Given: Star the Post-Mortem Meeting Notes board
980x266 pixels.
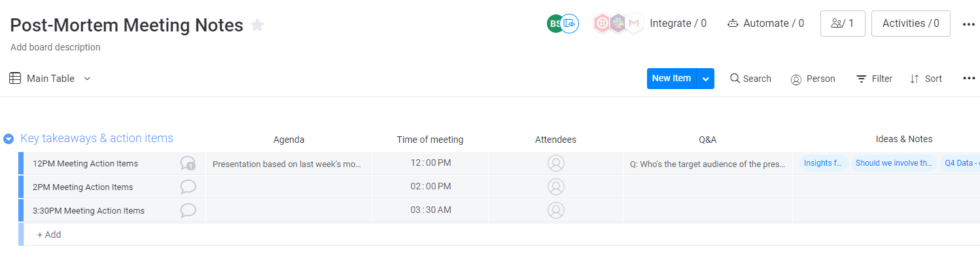Looking at the screenshot, I should (258, 26).
